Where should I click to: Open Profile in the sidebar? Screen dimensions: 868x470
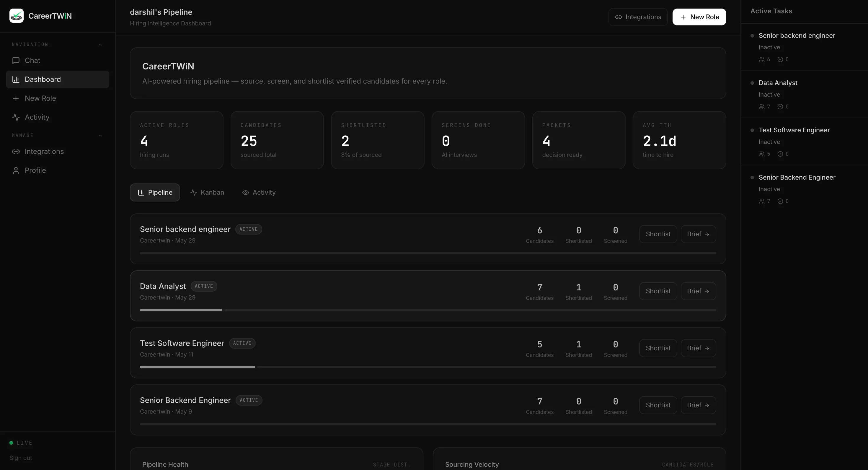coord(57,170)
